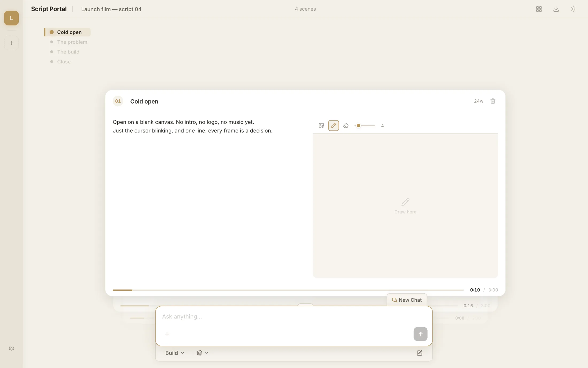The image size is (588, 368).
Task: Click the 0:10 time readout
Action: pyautogui.click(x=475, y=290)
